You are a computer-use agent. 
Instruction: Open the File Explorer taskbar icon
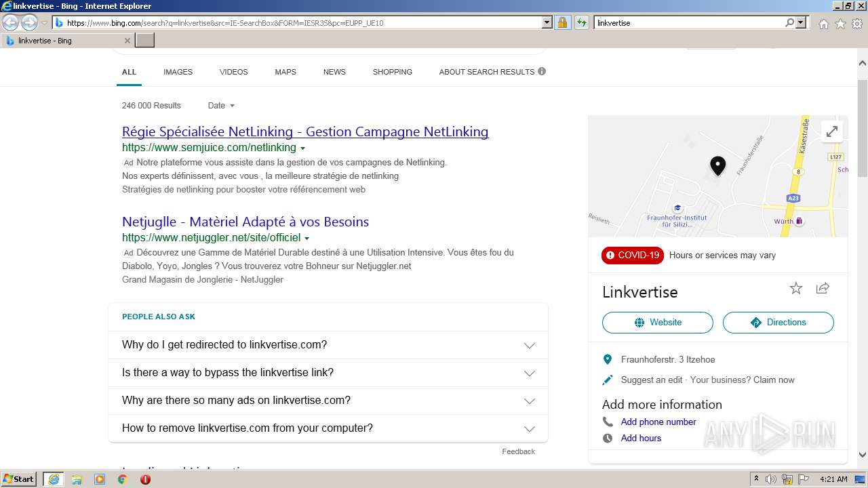[77, 479]
